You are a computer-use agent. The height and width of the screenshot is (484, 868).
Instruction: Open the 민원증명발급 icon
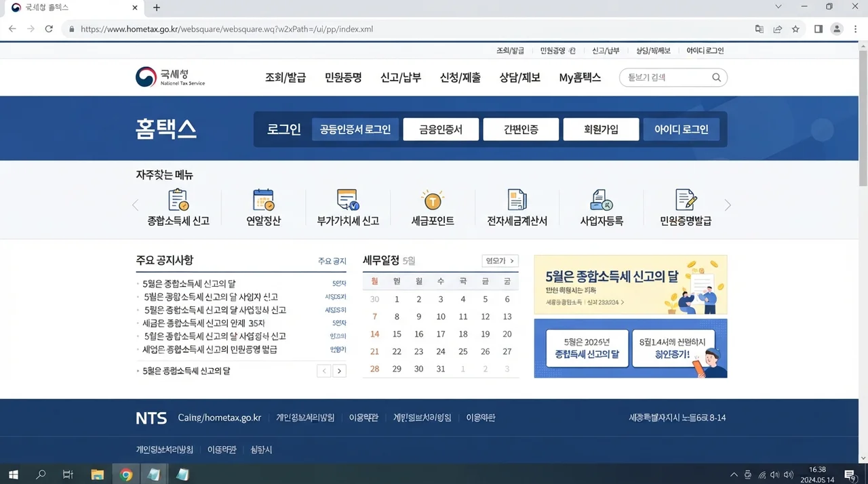click(x=686, y=200)
